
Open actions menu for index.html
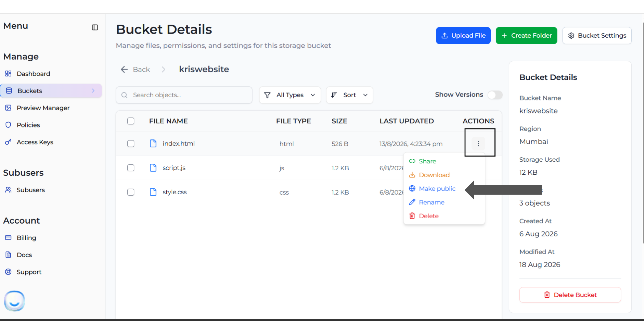[478, 144]
